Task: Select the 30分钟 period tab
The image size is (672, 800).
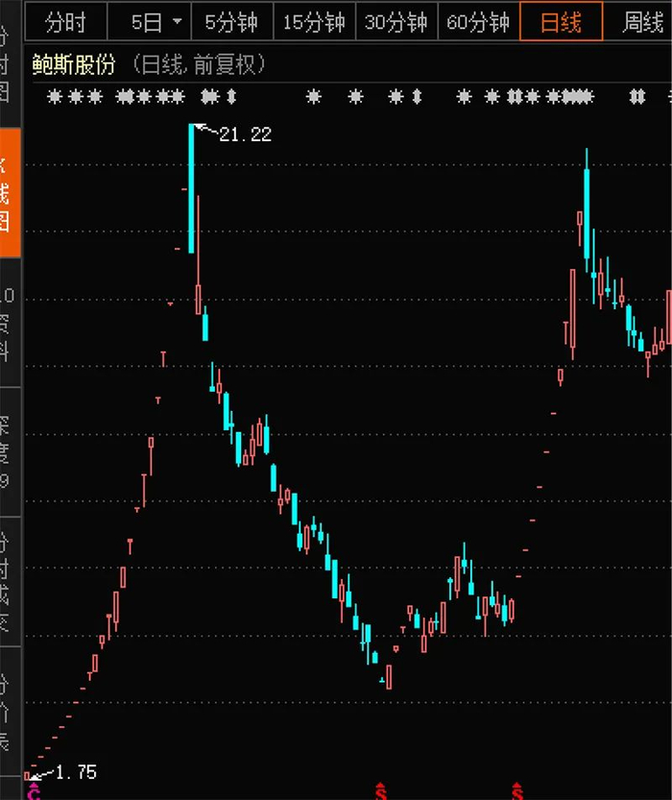Action: click(x=396, y=22)
